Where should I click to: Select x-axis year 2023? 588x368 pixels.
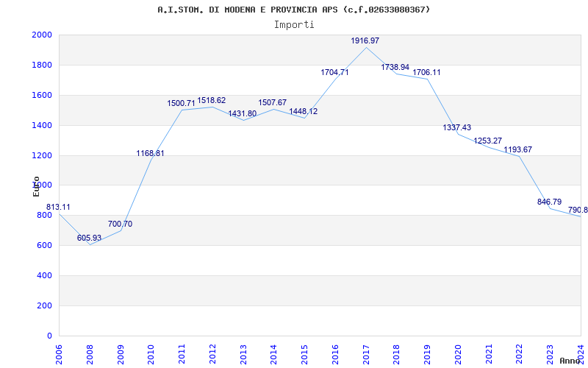[550, 355]
